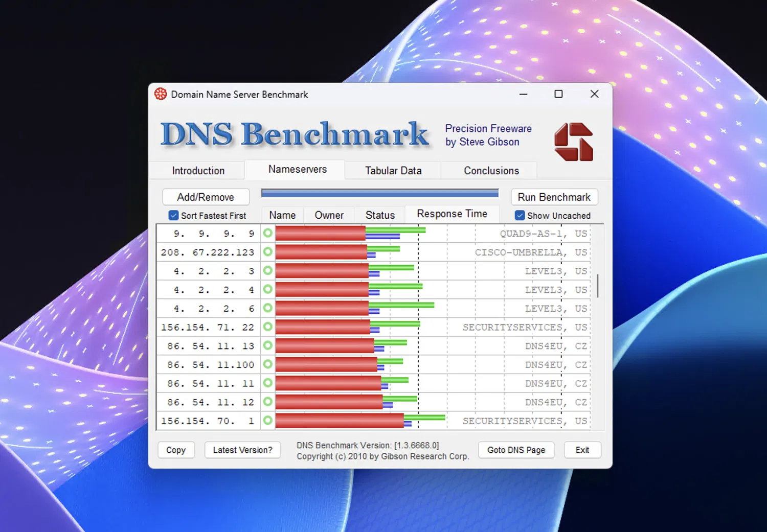Click status circle for 156.154.71.22

click(268, 327)
